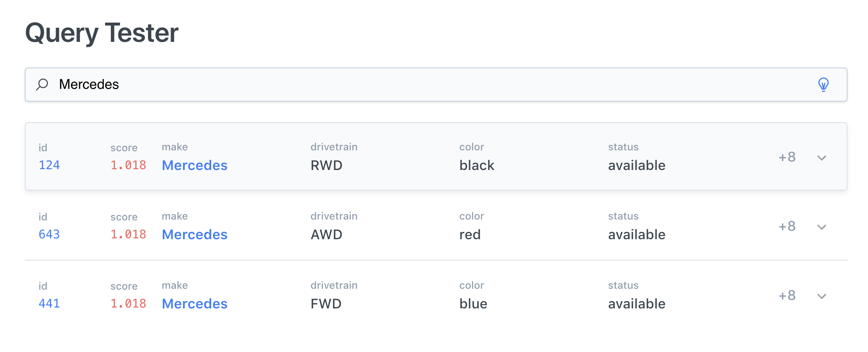
Task: Open record with id 643
Action: pos(49,234)
